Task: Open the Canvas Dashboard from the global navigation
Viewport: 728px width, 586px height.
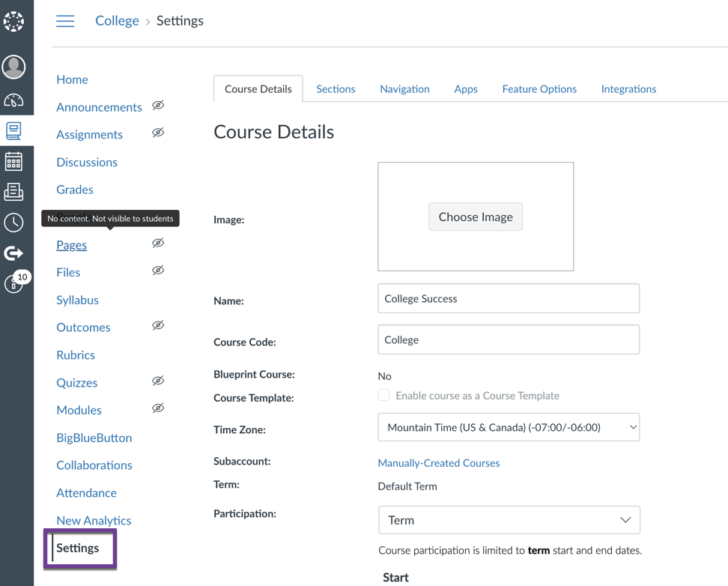Action: (x=14, y=100)
